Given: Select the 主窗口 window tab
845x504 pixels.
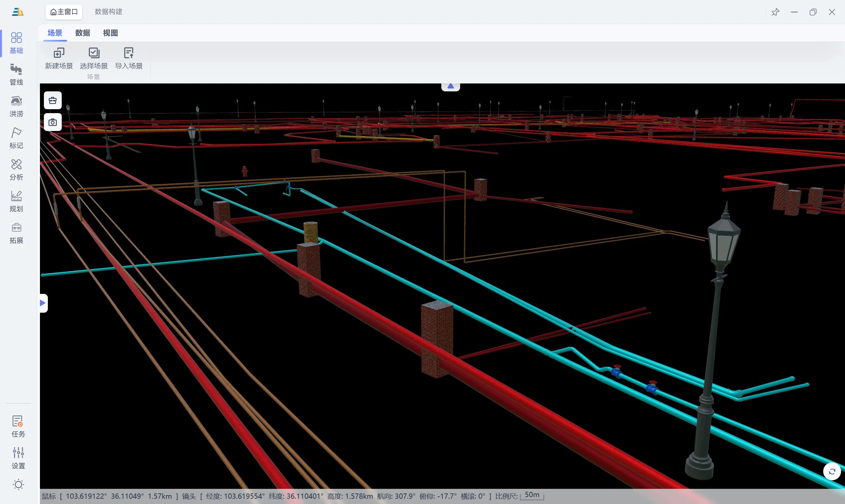Looking at the screenshot, I should pyautogui.click(x=64, y=12).
